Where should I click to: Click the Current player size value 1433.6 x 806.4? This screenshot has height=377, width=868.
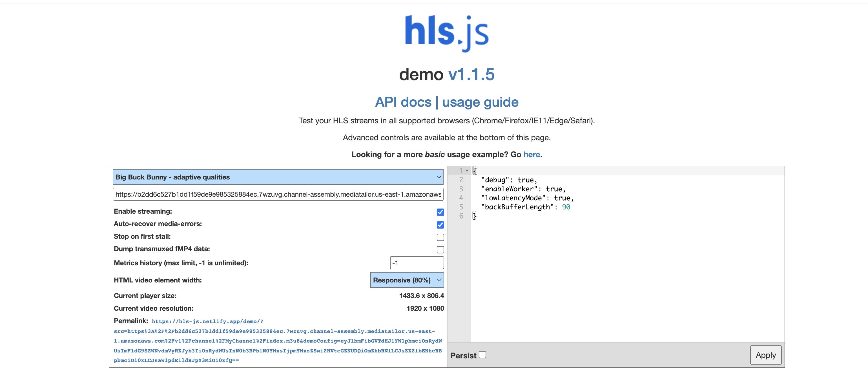tap(422, 296)
